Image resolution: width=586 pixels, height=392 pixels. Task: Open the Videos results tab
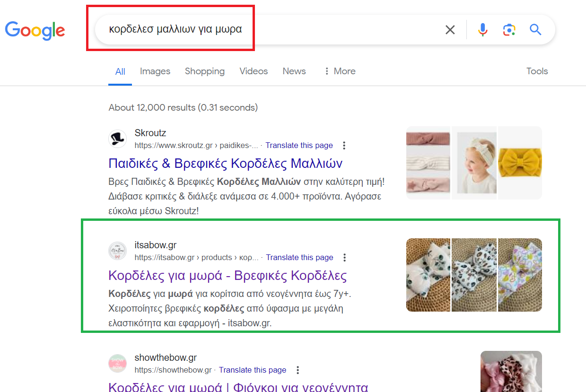click(x=254, y=71)
